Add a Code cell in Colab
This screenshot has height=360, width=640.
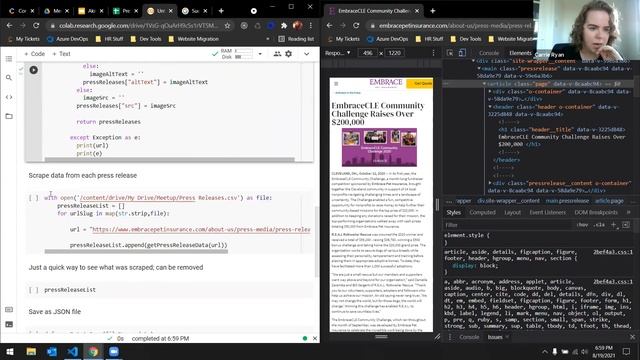click(34, 54)
